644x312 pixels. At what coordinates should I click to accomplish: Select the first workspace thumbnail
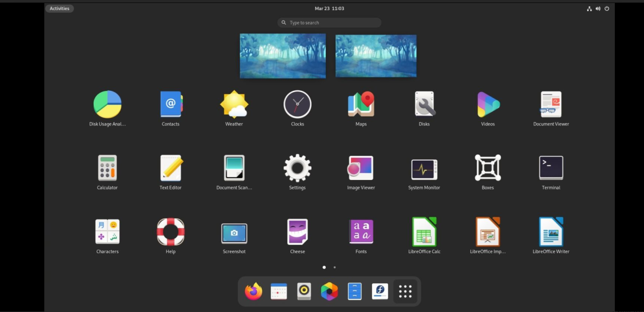pos(283,56)
